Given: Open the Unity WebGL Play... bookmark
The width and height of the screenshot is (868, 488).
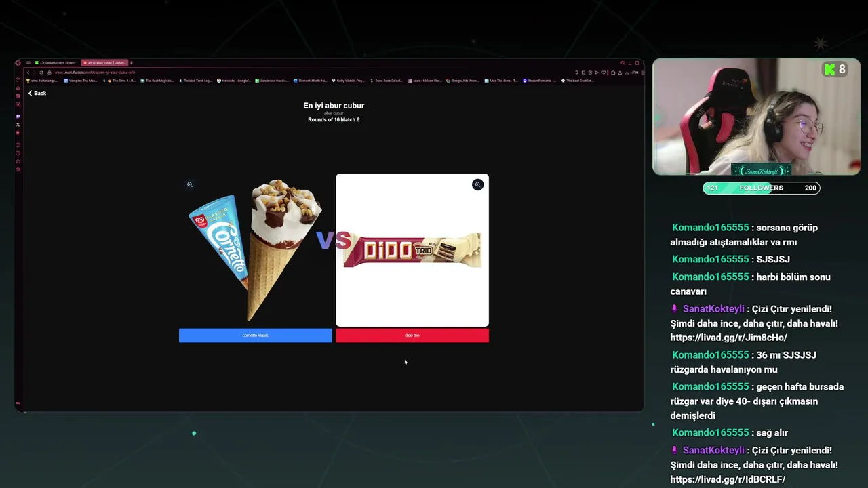Looking at the screenshot, I should tap(349, 81).
